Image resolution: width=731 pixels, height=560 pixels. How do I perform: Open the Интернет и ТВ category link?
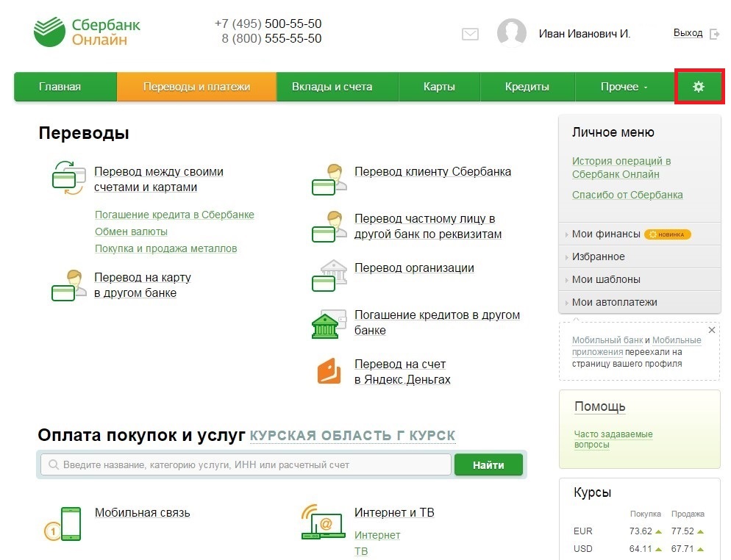(x=394, y=512)
